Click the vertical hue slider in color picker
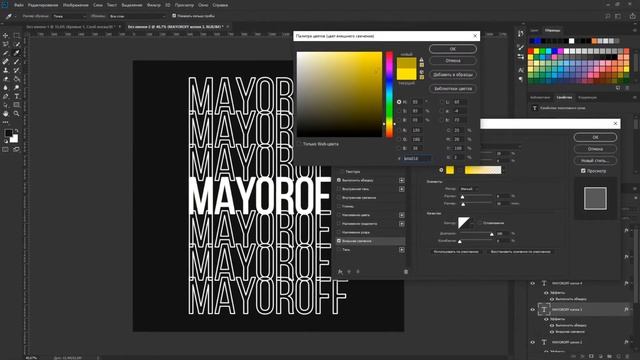 389,95
